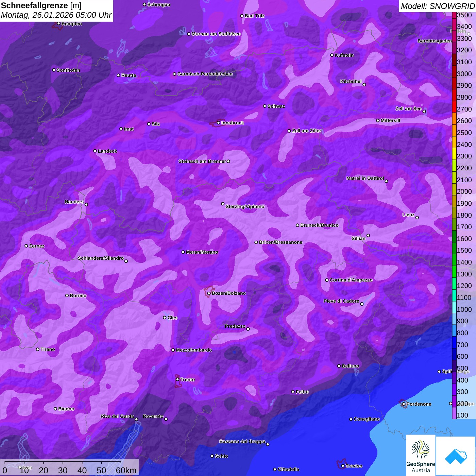Viewport: 476px width, 476px height.
Task: Click the Bad Tölz marker dot
Action: 242,16
